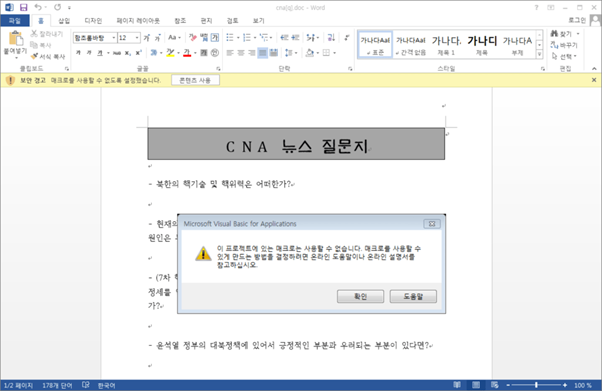Switch to the 참조 ribbon tab

pyautogui.click(x=180, y=20)
